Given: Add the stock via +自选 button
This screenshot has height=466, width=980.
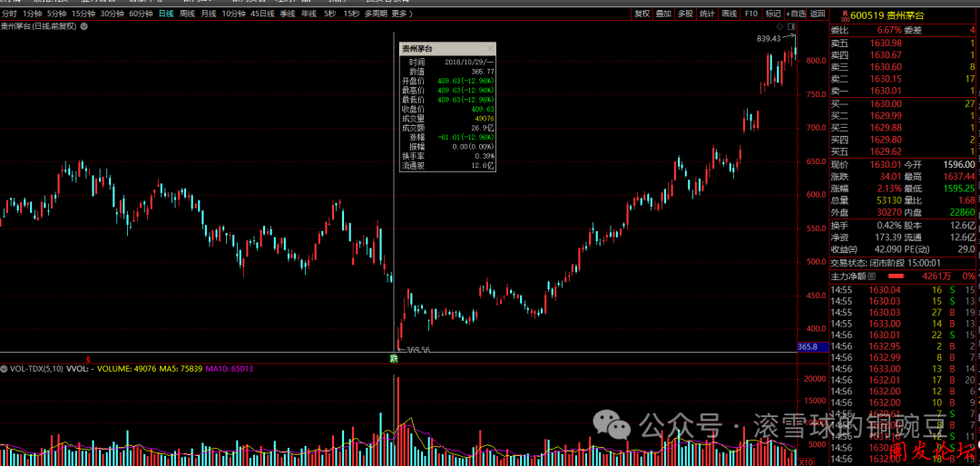Looking at the screenshot, I should click(795, 14).
